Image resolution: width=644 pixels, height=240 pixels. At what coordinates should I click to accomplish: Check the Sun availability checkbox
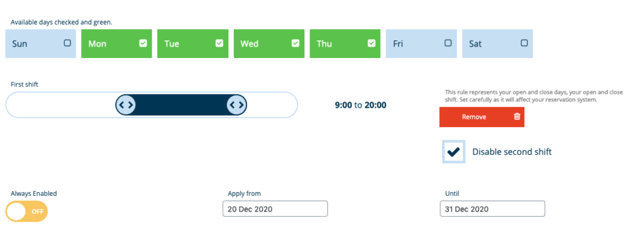coord(67,43)
